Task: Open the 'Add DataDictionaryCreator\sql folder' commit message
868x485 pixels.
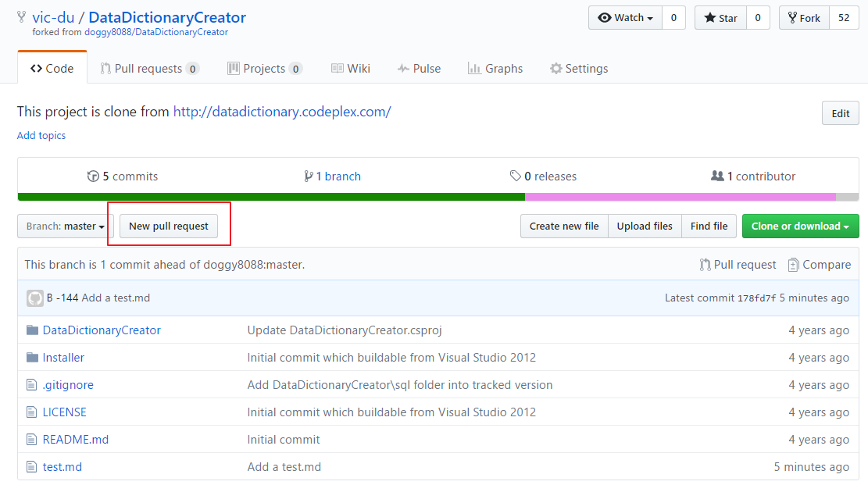Action: click(400, 385)
